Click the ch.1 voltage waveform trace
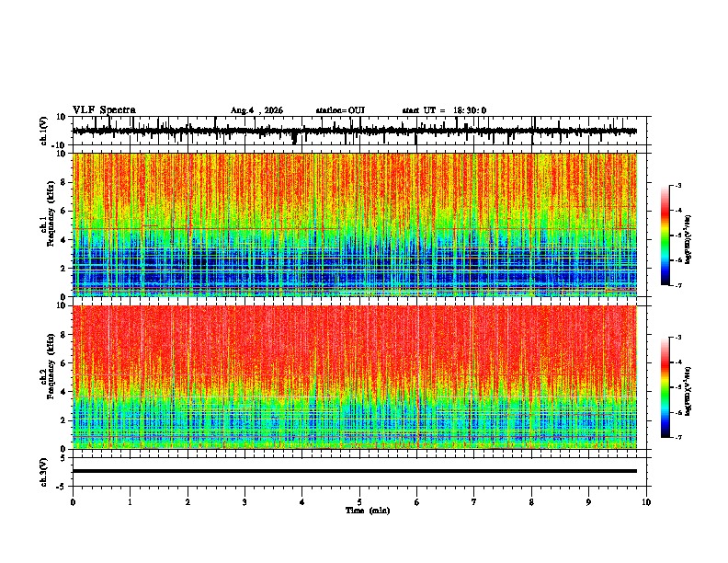This screenshot has height=563, width=728. pyautogui.click(x=355, y=132)
